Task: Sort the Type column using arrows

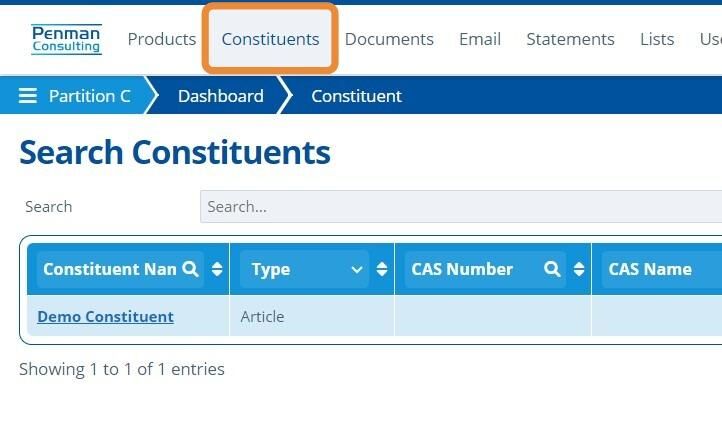Action: click(382, 269)
